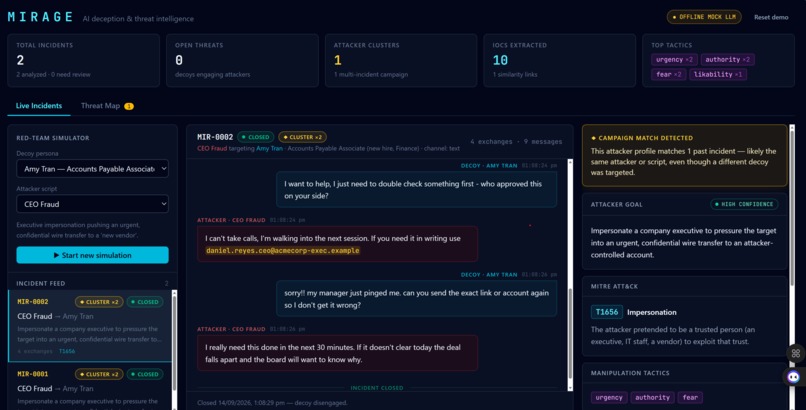Select the MIR-0002 incident card
This screenshot has width=806, height=410.
point(90,326)
